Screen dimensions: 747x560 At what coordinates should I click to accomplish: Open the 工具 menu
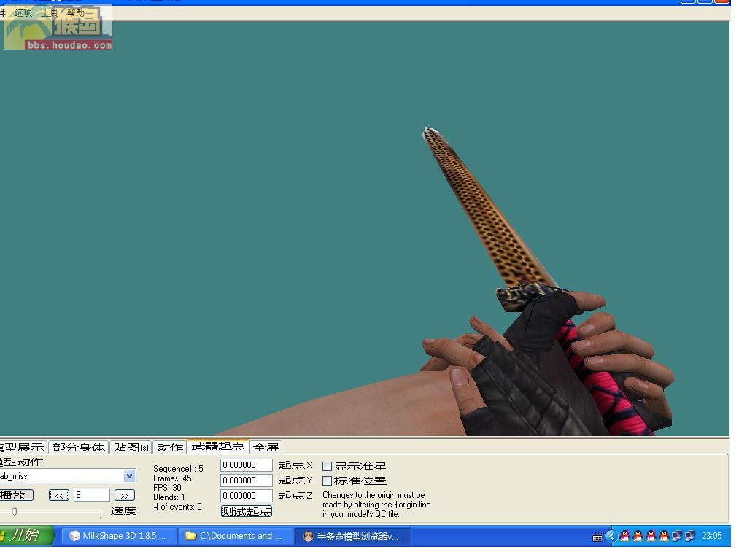[49, 13]
